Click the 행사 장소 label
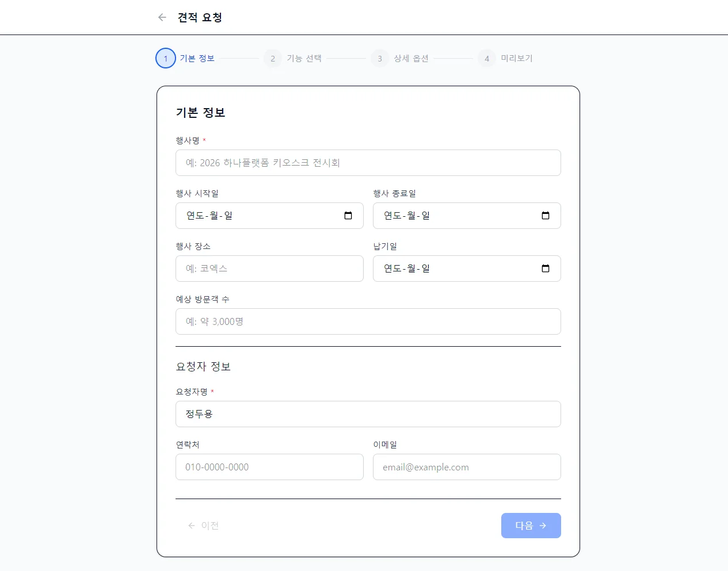728x571 pixels. click(x=193, y=246)
